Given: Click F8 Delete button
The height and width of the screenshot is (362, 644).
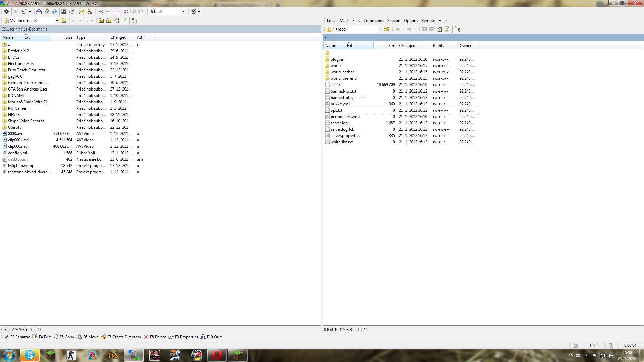Looking at the screenshot, I should 155,337.
